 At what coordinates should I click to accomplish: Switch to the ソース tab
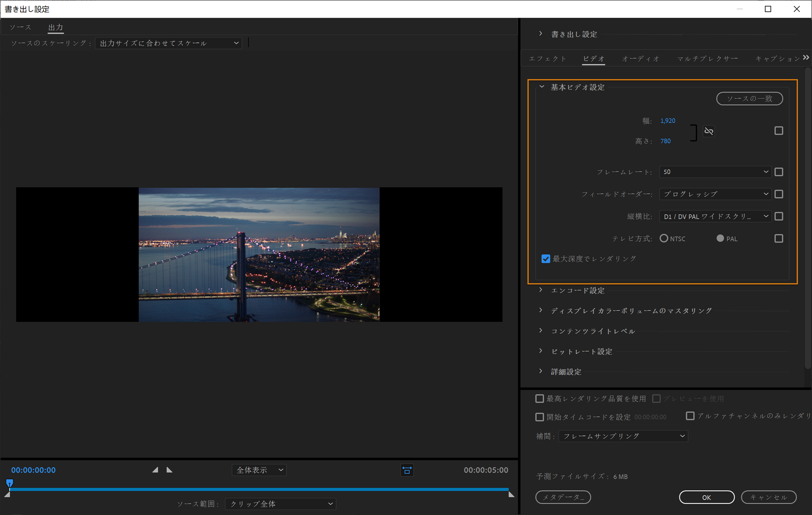point(21,27)
